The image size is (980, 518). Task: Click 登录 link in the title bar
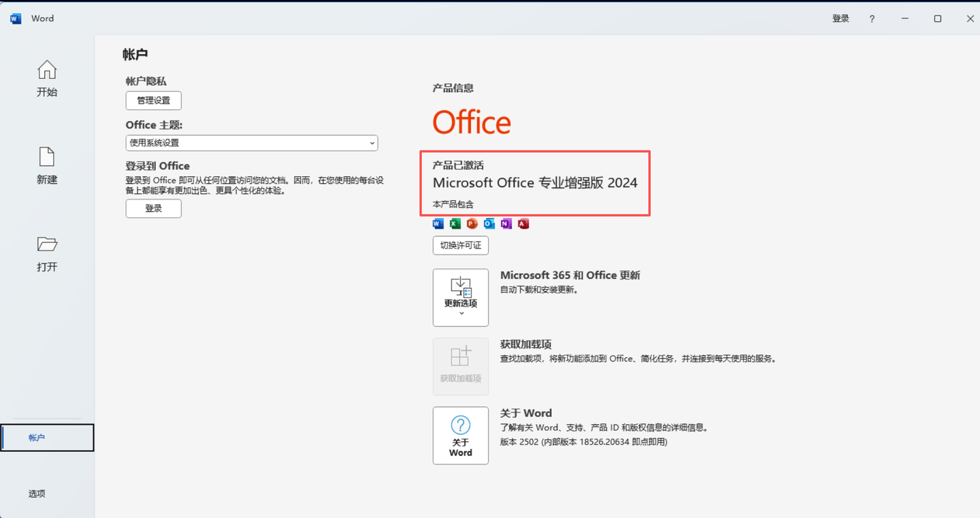(840, 18)
